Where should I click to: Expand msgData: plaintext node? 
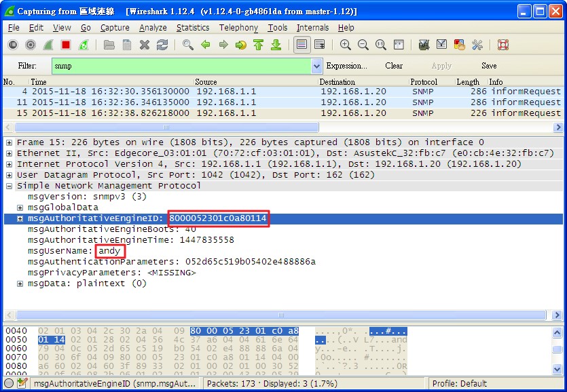click(20, 283)
